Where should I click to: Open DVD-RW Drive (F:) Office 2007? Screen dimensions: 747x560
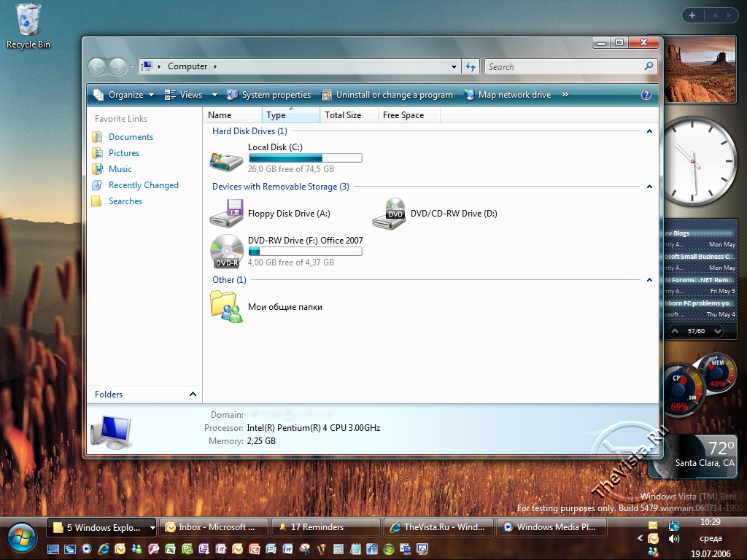tap(226, 252)
